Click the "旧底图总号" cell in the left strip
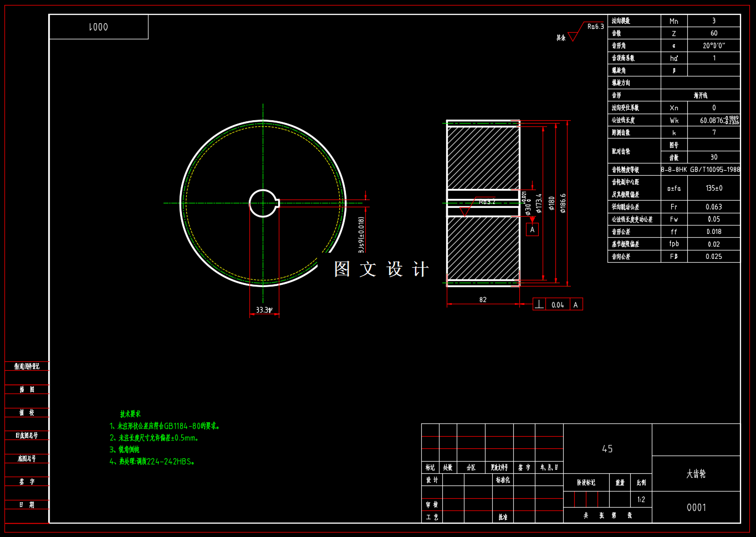 (27, 436)
